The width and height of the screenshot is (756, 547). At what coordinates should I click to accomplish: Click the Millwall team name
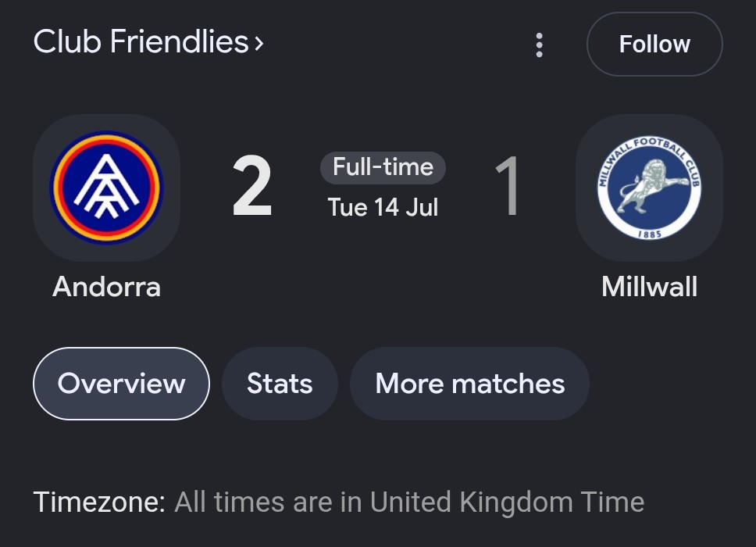click(649, 287)
